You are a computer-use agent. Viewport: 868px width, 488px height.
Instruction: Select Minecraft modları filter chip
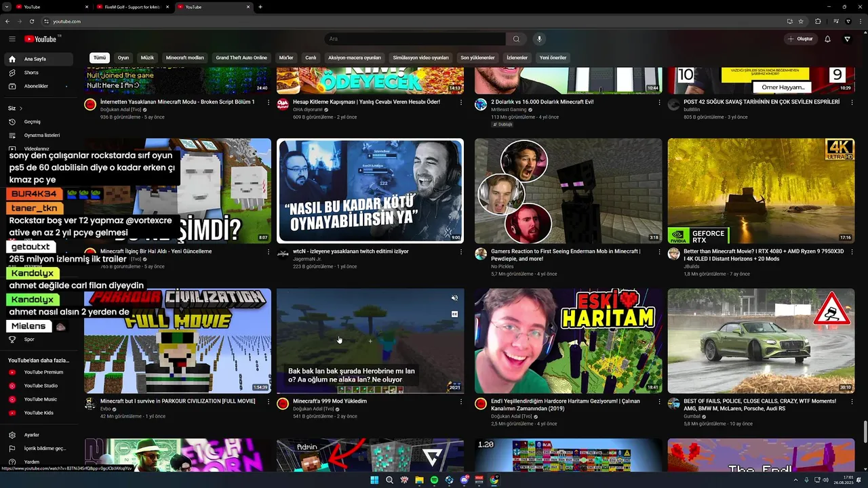(184, 58)
